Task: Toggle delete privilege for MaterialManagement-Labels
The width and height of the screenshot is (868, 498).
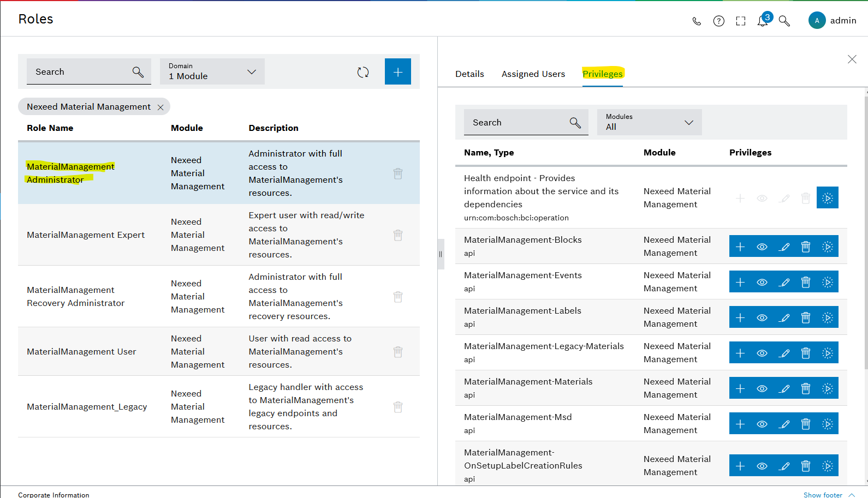Action: pos(806,317)
